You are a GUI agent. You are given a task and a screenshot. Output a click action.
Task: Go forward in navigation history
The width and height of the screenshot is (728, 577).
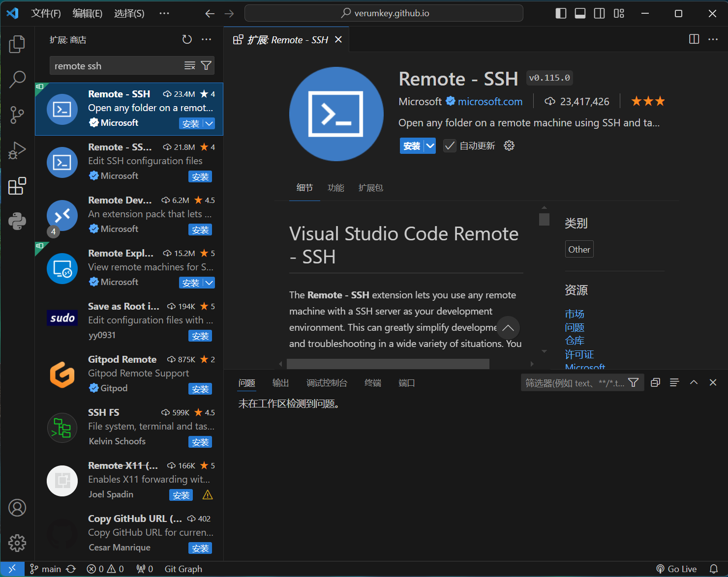point(229,13)
